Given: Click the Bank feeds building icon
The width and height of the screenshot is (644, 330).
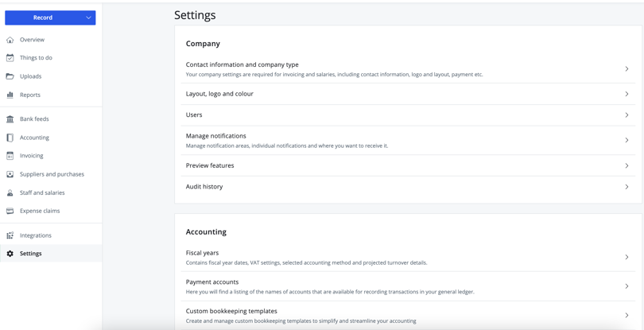Looking at the screenshot, I should (10, 119).
